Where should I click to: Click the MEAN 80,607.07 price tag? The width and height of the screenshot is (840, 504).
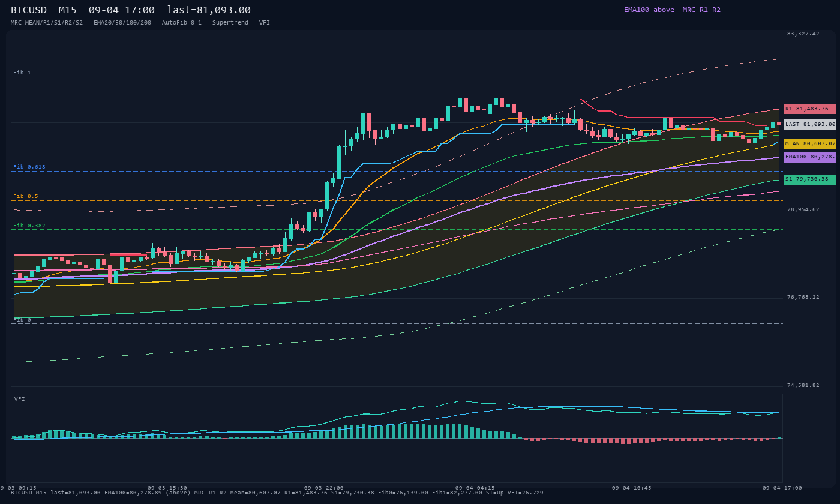coord(809,144)
